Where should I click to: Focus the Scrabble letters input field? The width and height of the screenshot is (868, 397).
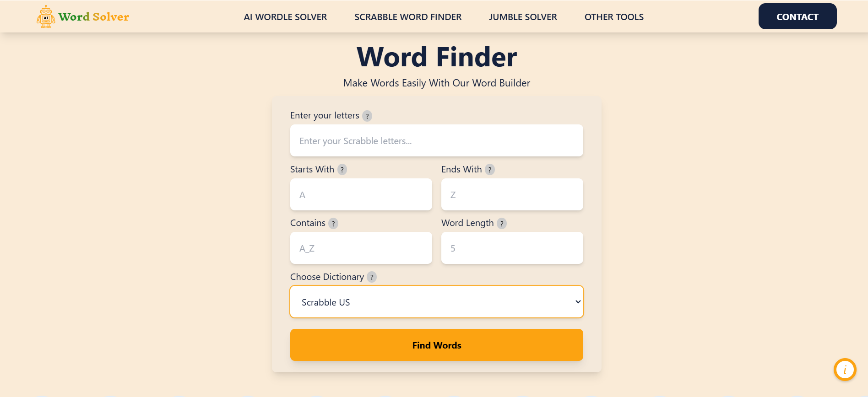[x=437, y=140]
